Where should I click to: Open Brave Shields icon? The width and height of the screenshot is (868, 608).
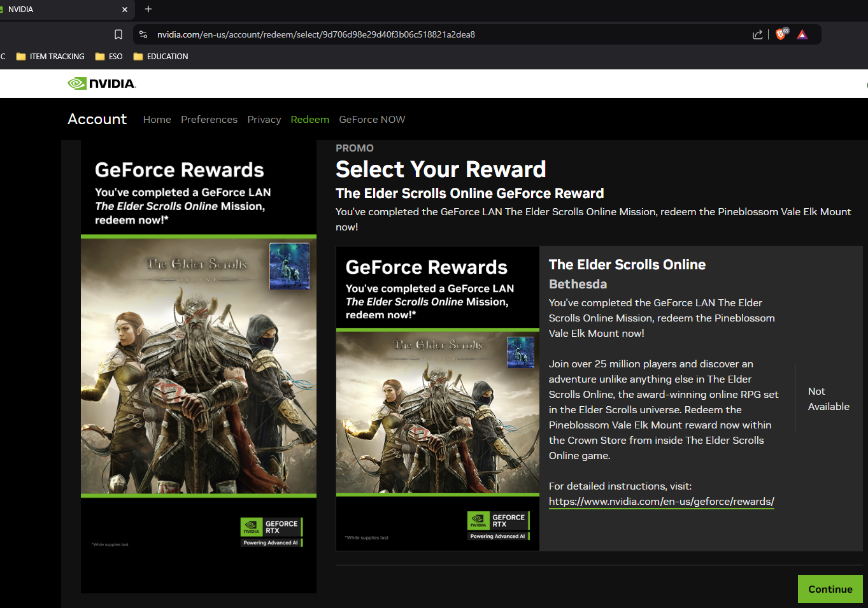[x=781, y=34]
